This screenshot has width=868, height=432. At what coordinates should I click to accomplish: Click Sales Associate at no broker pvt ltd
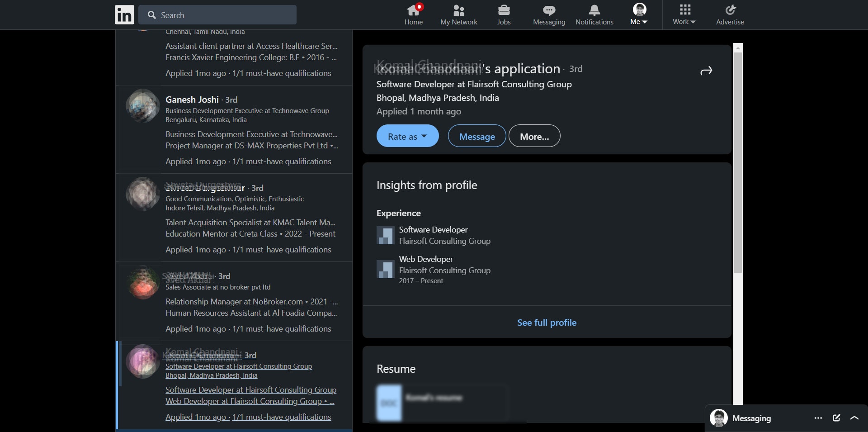pos(218,287)
